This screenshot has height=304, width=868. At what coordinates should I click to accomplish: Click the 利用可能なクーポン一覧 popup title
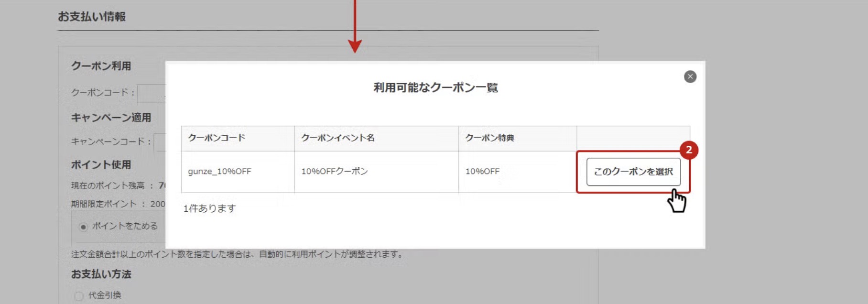click(435, 88)
